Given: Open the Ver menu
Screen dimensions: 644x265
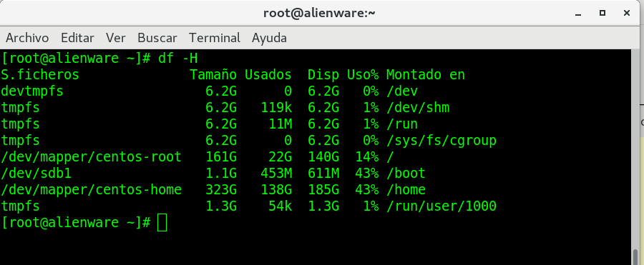Looking at the screenshot, I should coord(115,38).
